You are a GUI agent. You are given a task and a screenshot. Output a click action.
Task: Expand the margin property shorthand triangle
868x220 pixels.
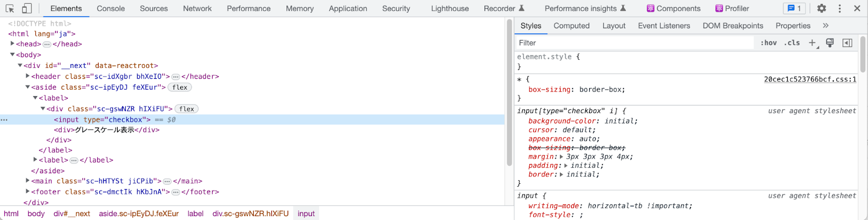(561, 157)
